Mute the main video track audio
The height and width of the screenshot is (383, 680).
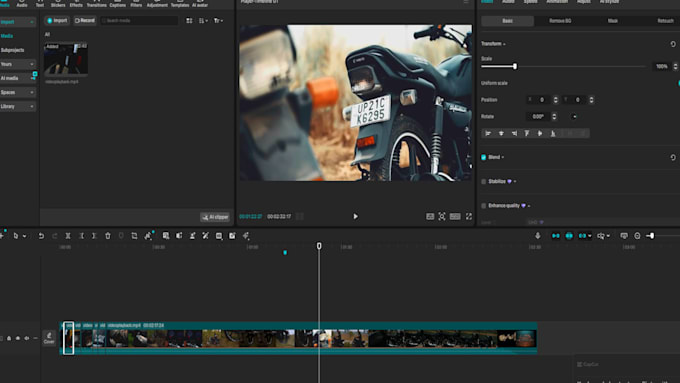coord(27,338)
